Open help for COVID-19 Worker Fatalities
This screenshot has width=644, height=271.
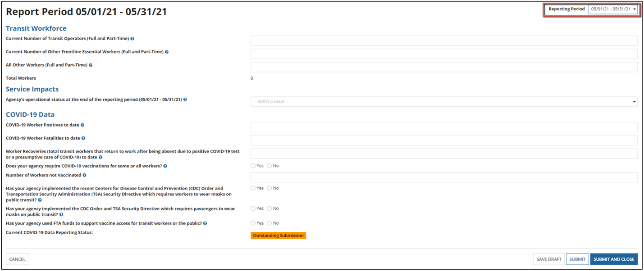(x=83, y=138)
